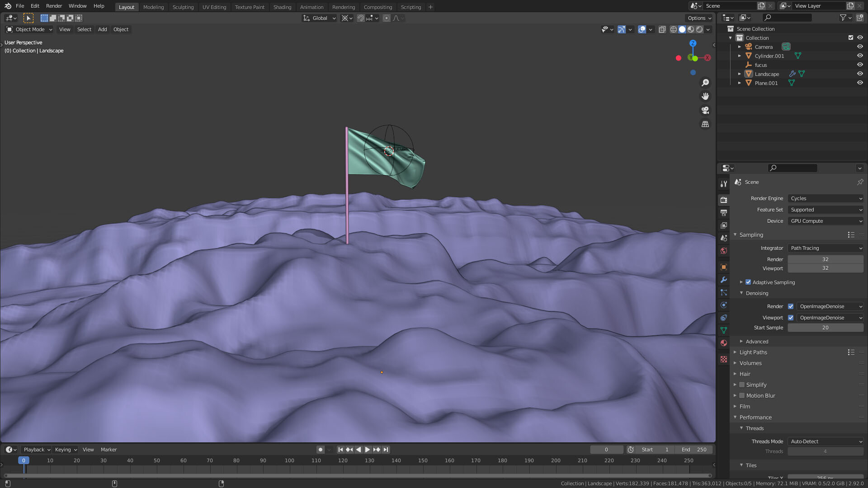Viewport: 868px width, 488px height.
Task: Click the zoom magnifier viewport icon
Action: (705, 83)
